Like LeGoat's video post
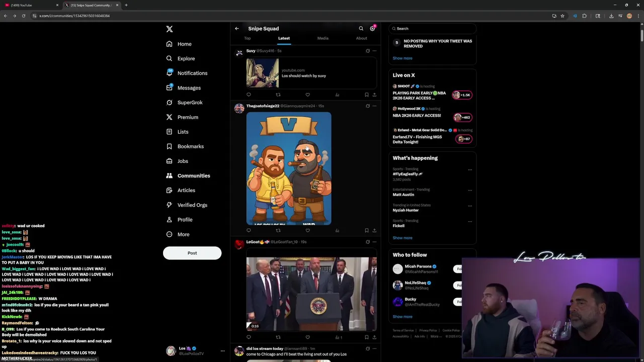The height and width of the screenshot is (362, 644). click(308, 337)
